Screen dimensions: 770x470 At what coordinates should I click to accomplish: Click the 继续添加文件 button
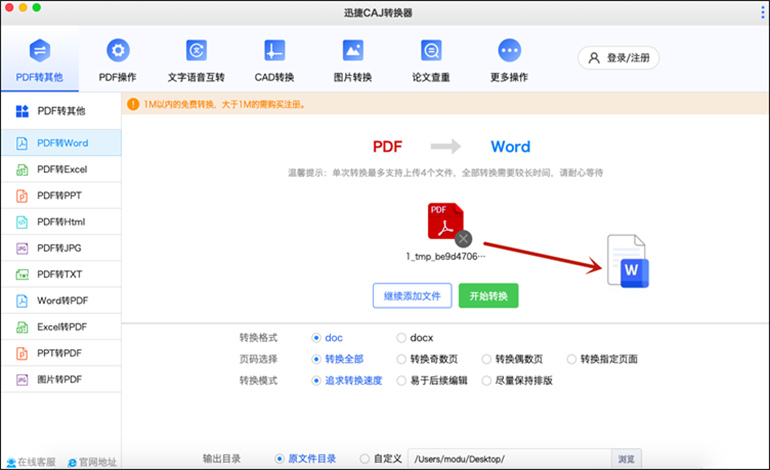[x=412, y=296]
